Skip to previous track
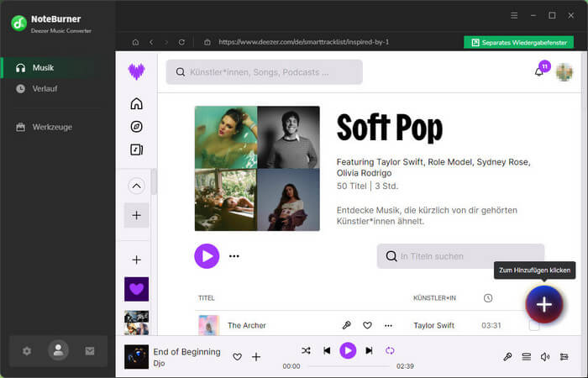 pyautogui.click(x=327, y=350)
